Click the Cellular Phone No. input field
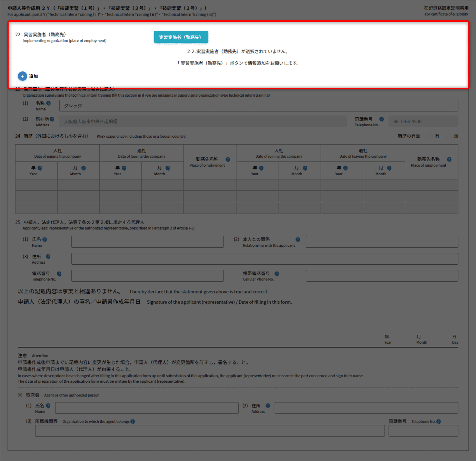The width and height of the screenshot is (476, 461). (382, 276)
